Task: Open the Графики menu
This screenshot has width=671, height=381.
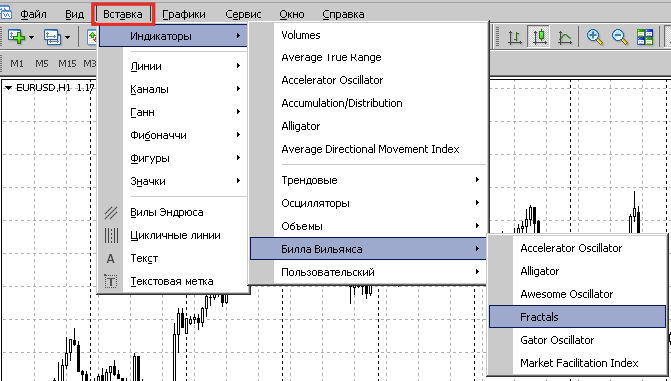Action: tap(184, 14)
